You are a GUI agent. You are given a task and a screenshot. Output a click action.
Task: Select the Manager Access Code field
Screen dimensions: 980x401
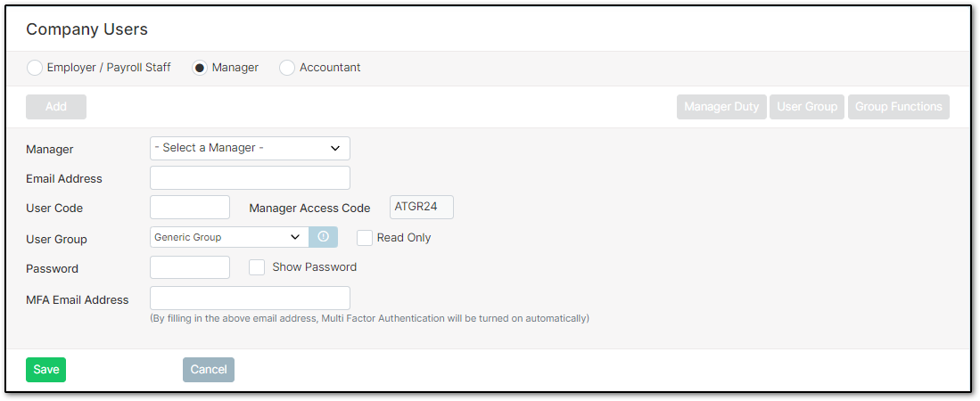tap(422, 208)
